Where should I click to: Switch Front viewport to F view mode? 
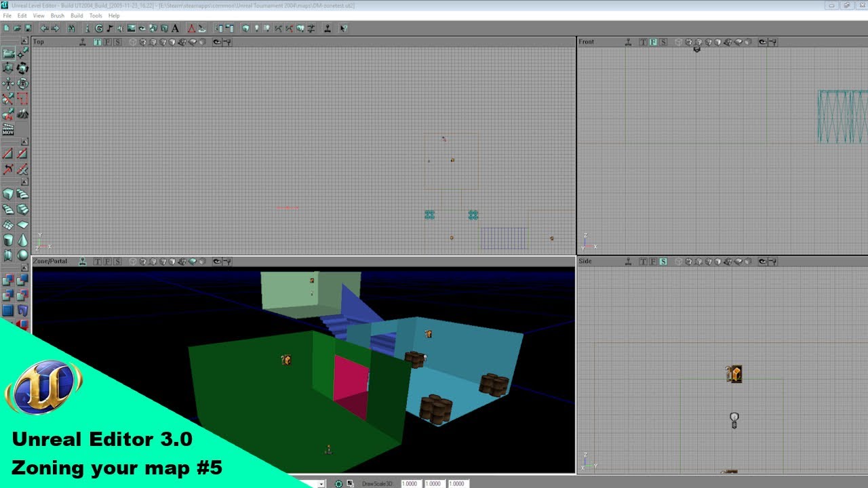pyautogui.click(x=653, y=41)
